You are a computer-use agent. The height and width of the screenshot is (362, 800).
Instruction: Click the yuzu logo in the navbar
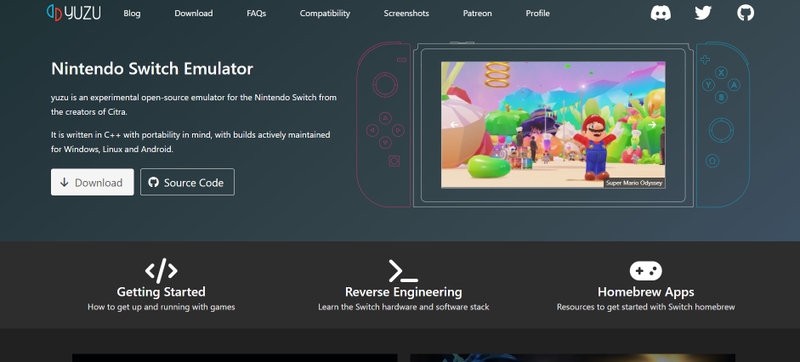[x=73, y=13]
